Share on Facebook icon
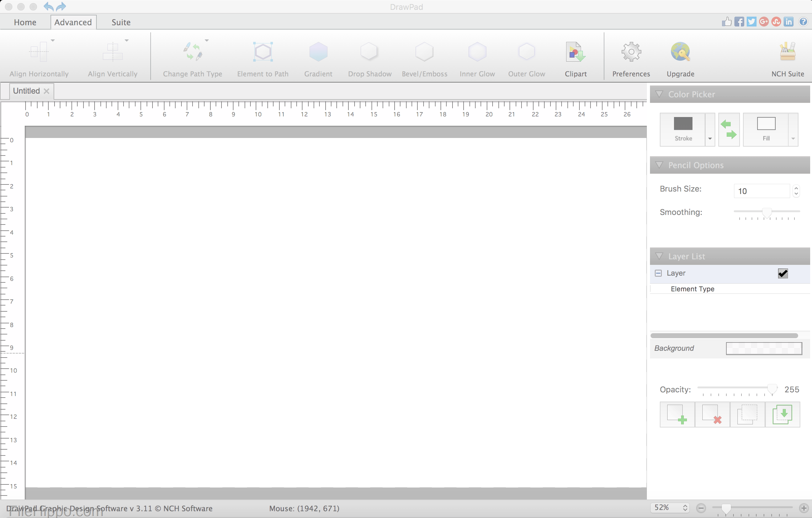Image resolution: width=812 pixels, height=518 pixels. [x=739, y=22]
